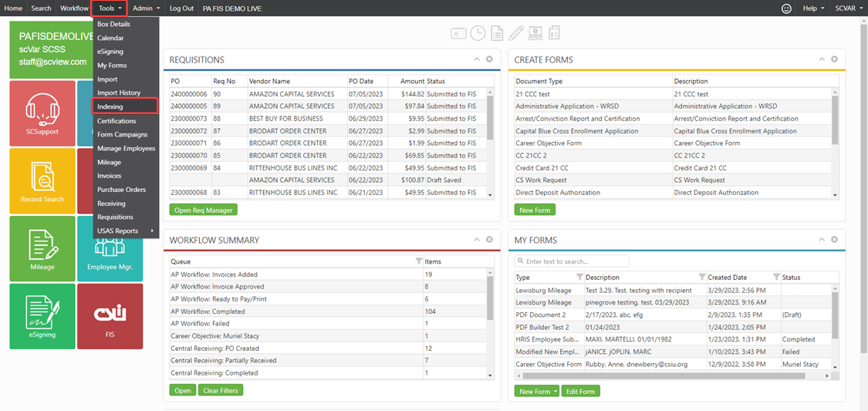Select Indexing from the Tools menu
Screen dimensions: 868x411
110,106
